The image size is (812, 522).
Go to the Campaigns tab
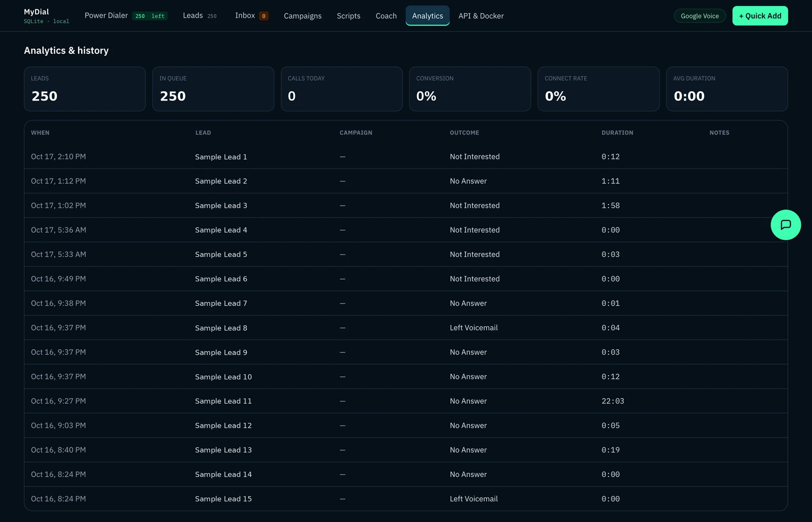(x=302, y=16)
